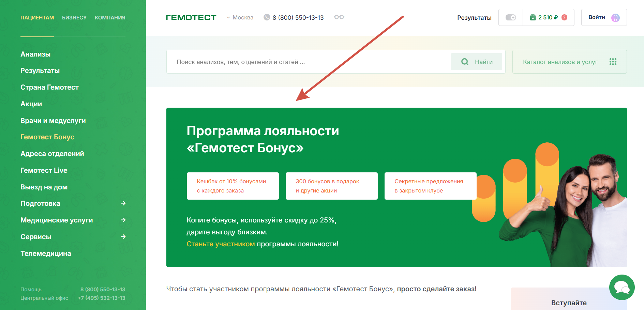Click the Станьте участником link
The height and width of the screenshot is (310, 644).
[221, 244]
